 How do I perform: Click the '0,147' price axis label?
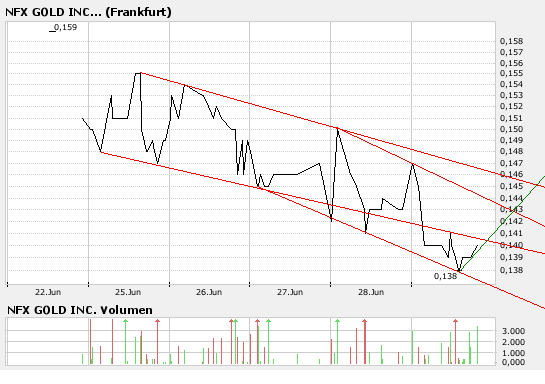pos(511,163)
